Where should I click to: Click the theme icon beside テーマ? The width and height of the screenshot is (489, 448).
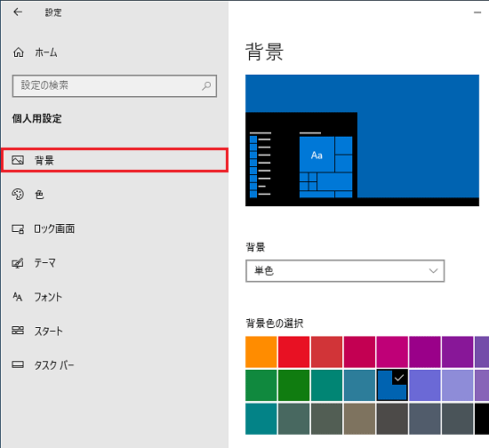click(x=18, y=263)
